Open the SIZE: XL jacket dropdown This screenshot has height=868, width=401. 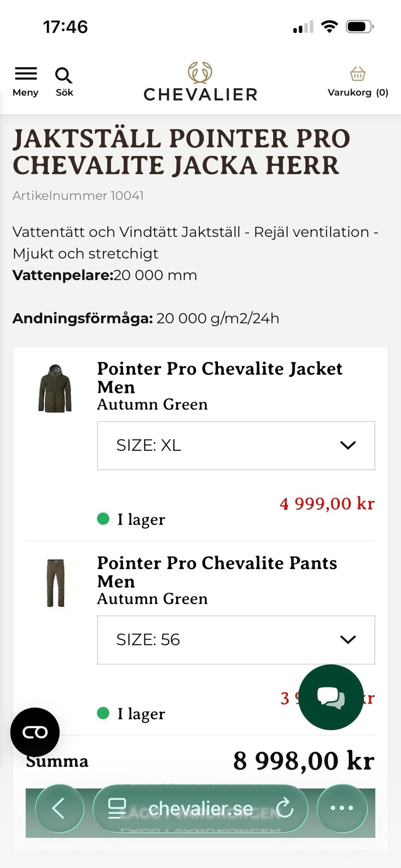tap(236, 445)
